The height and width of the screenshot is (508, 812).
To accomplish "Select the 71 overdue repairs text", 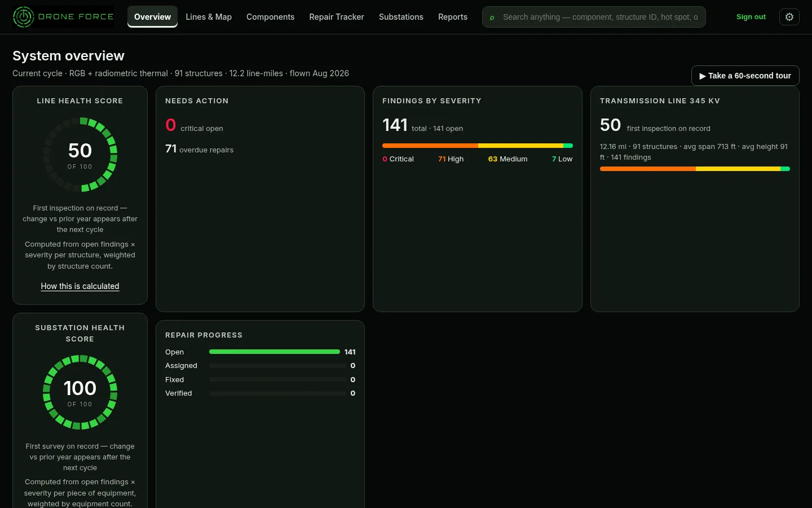I will click(x=199, y=149).
